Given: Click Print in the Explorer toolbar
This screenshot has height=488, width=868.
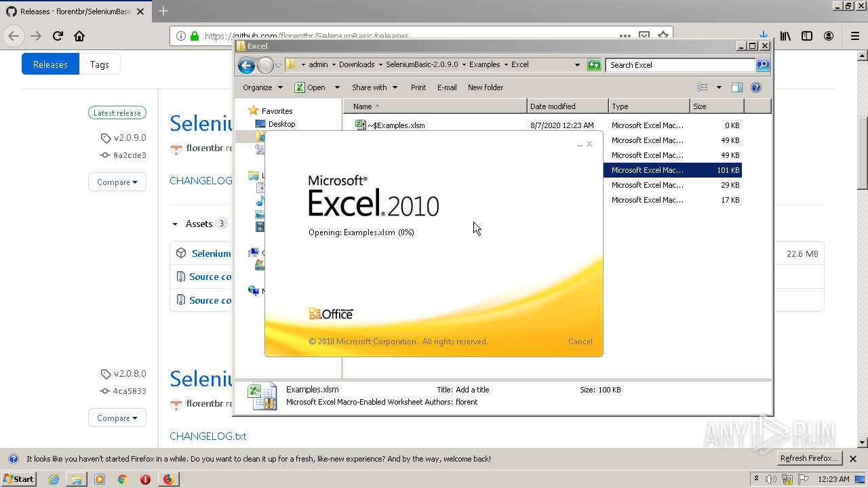Looking at the screenshot, I should 418,87.
